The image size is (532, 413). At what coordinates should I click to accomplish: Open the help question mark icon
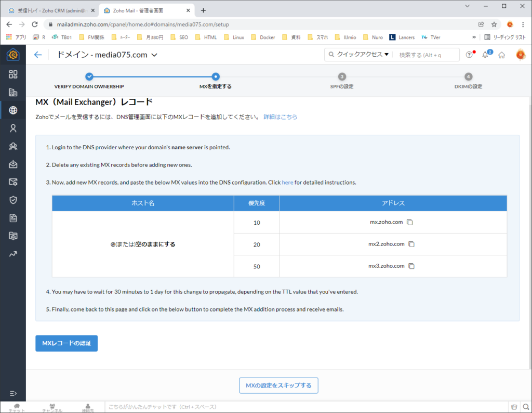coord(469,55)
